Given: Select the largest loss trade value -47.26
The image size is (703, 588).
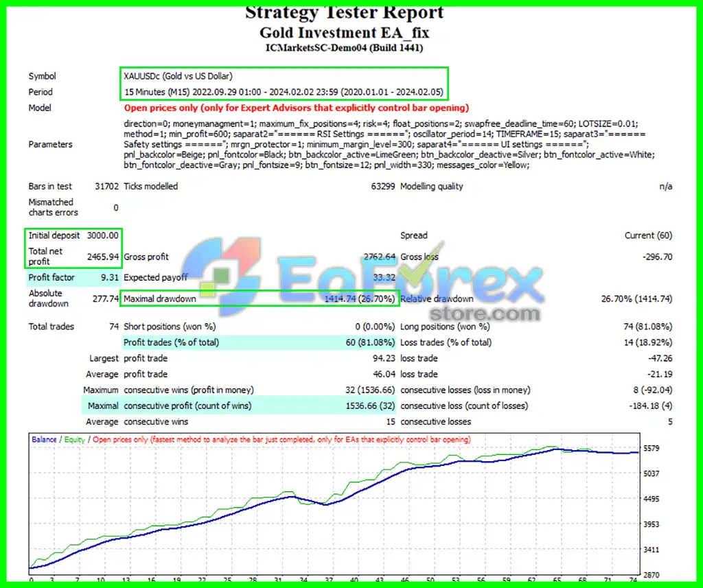Looking at the screenshot, I should (660, 358).
